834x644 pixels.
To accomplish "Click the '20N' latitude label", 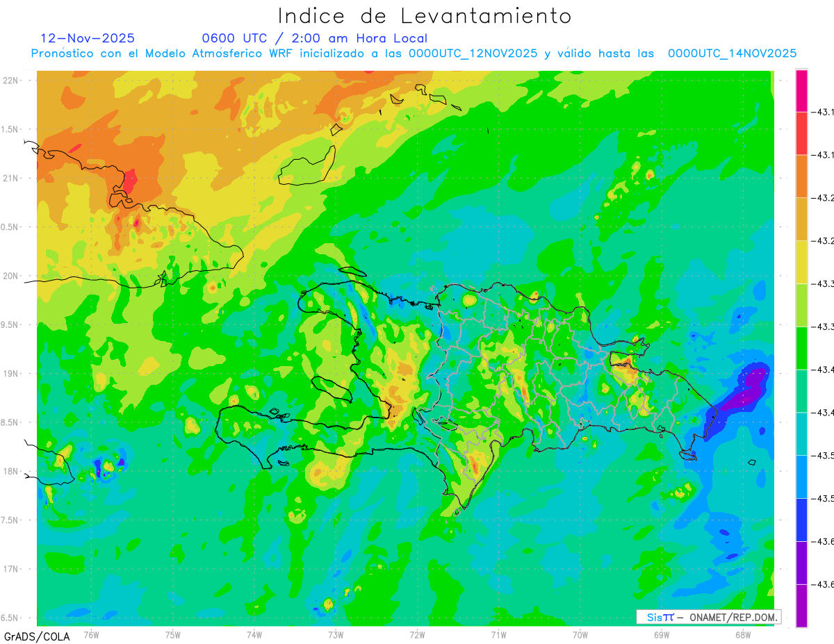I will [11, 276].
